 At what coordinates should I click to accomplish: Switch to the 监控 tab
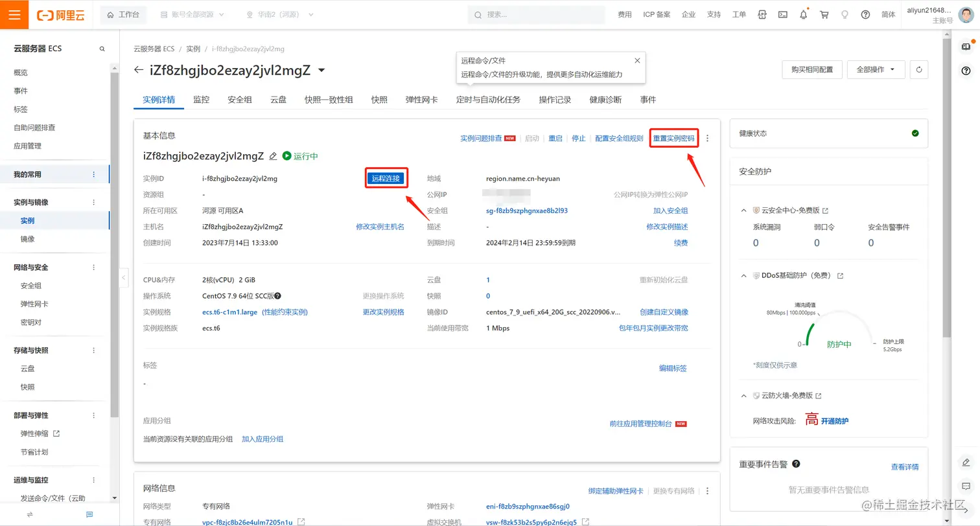point(202,100)
